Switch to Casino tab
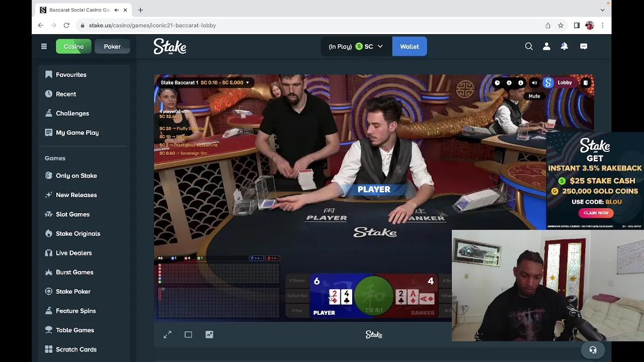Screen dimensions: 644x362 [73, 46]
